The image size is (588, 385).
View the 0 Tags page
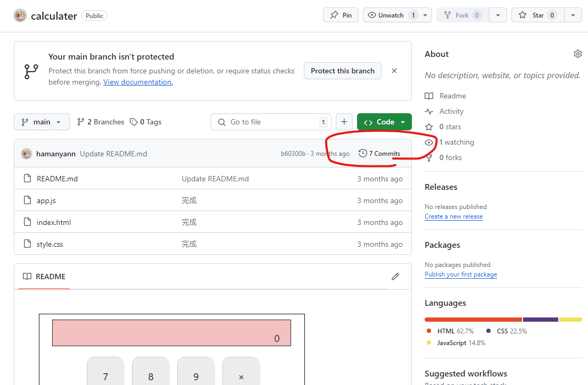145,122
